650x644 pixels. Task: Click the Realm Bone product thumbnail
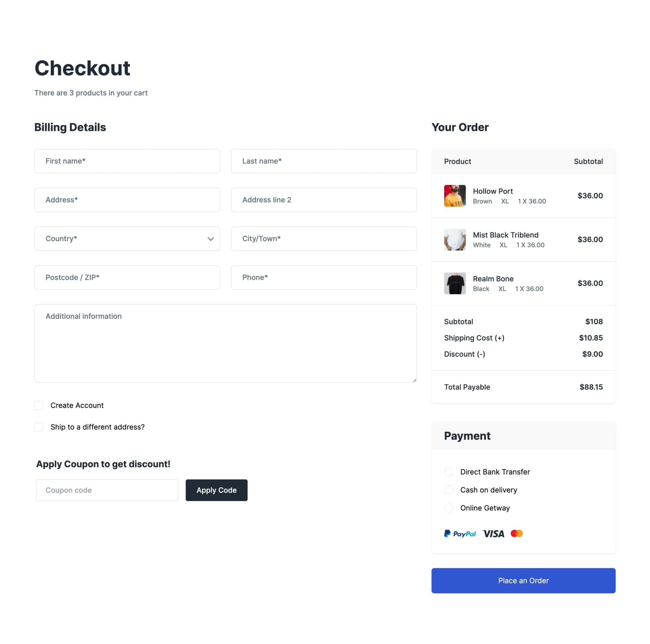(x=455, y=283)
